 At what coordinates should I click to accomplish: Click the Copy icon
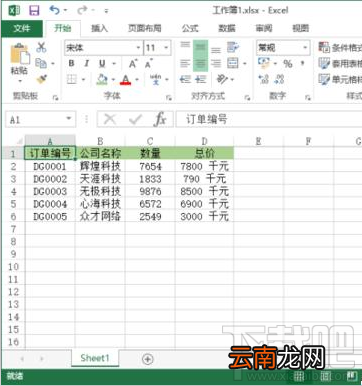41,63
